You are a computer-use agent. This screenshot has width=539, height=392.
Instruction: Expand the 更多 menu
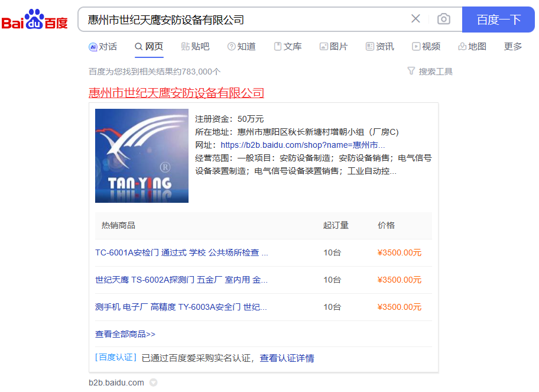coord(512,47)
